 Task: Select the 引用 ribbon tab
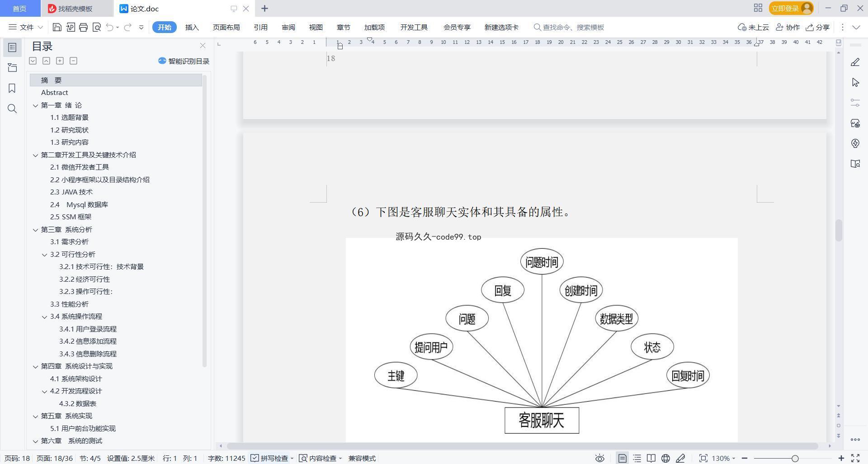tap(260, 27)
